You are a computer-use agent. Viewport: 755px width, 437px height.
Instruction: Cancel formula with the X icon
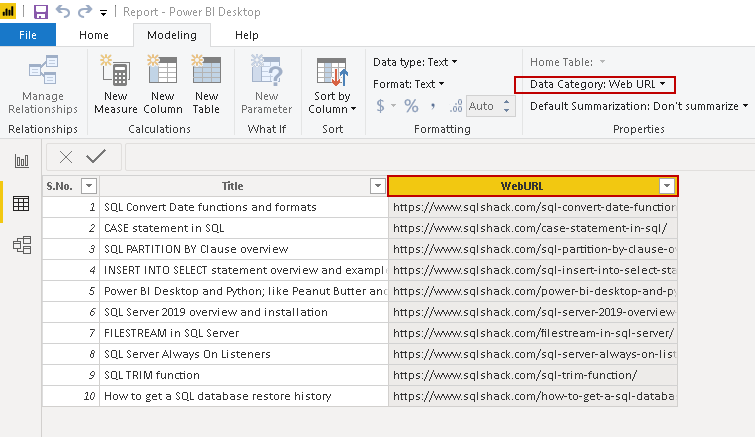coord(66,157)
